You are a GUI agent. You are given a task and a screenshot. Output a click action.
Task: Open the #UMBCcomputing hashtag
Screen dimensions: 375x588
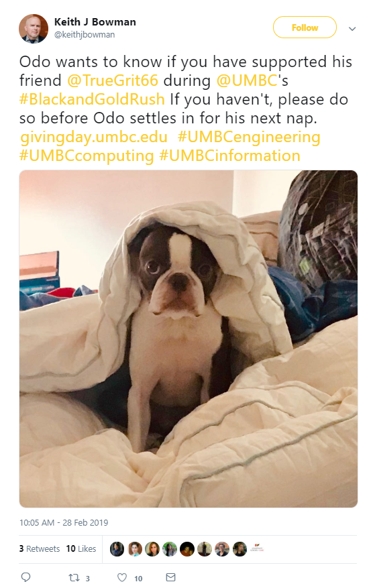[x=87, y=156]
